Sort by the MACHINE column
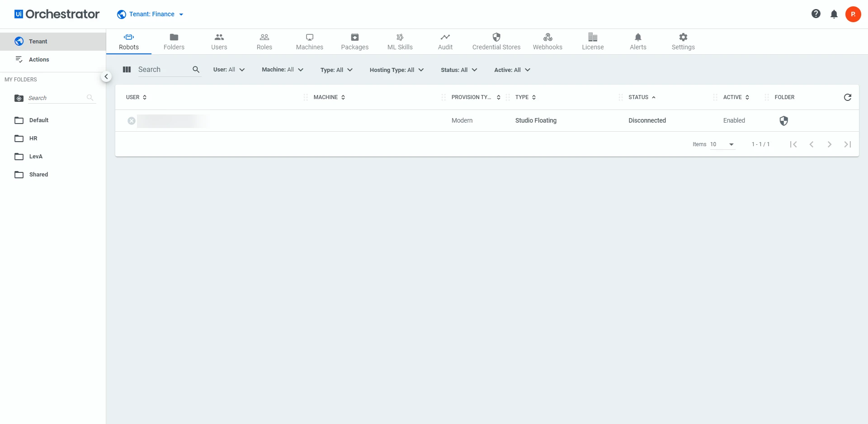 coord(330,97)
